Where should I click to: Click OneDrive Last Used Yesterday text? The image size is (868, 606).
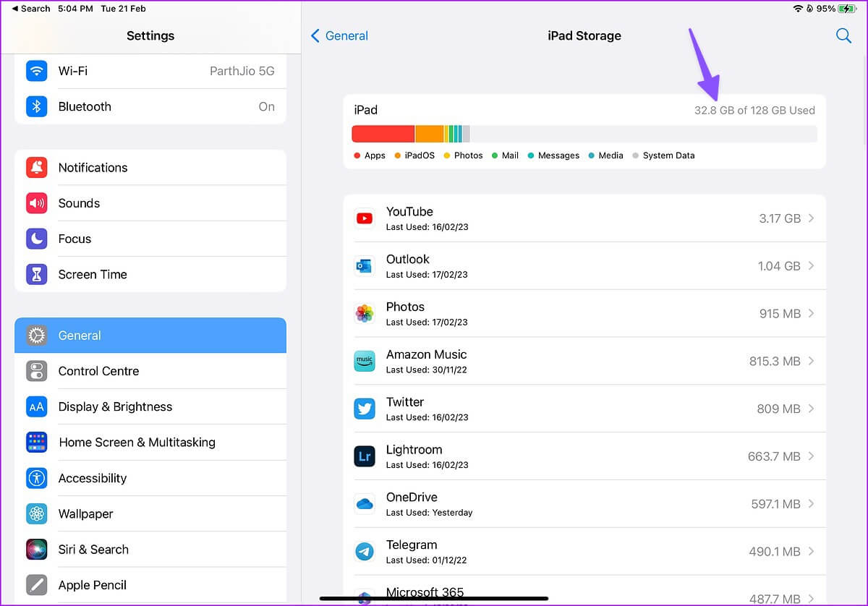[x=429, y=513]
